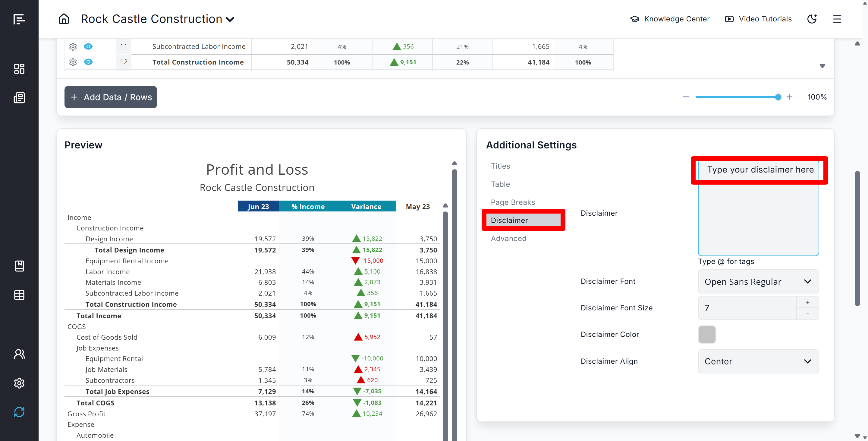Click the sync refresh icon in sidebar
This screenshot has height=441, width=868.
[19, 412]
